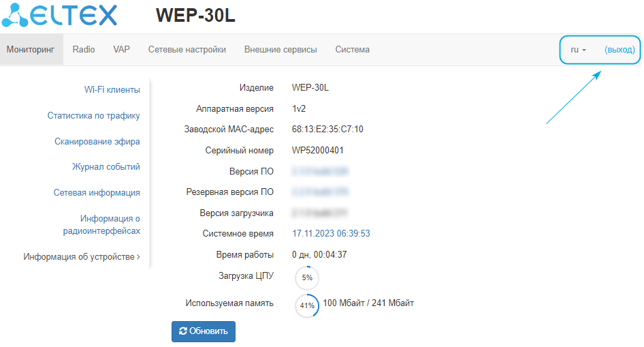
Task: Click the Резервная версия ПО label
Action: click(x=230, y=192)
